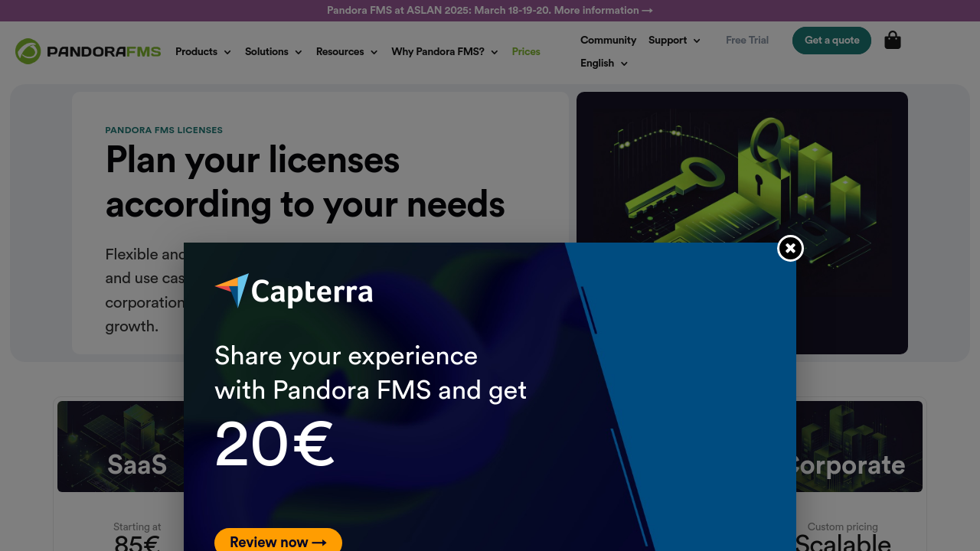Click the Free Trial link
This screenshot has height=551, width=980.
(x=747, y=41)
